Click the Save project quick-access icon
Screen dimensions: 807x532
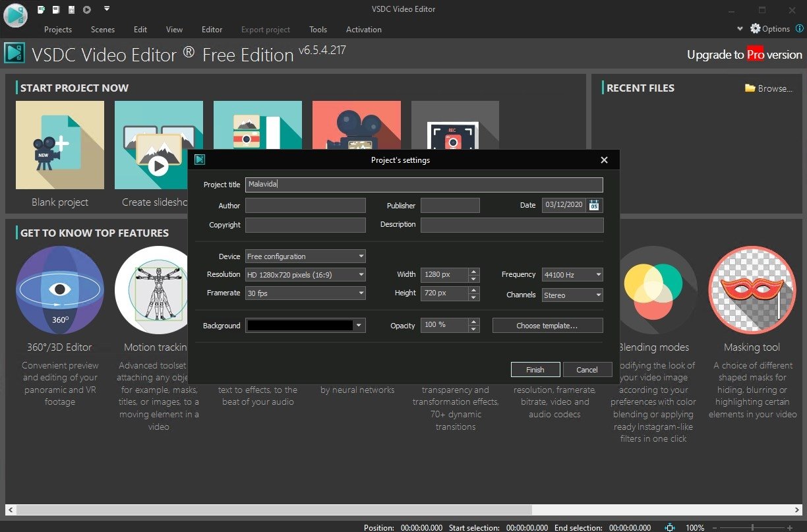tap(71, 9)
